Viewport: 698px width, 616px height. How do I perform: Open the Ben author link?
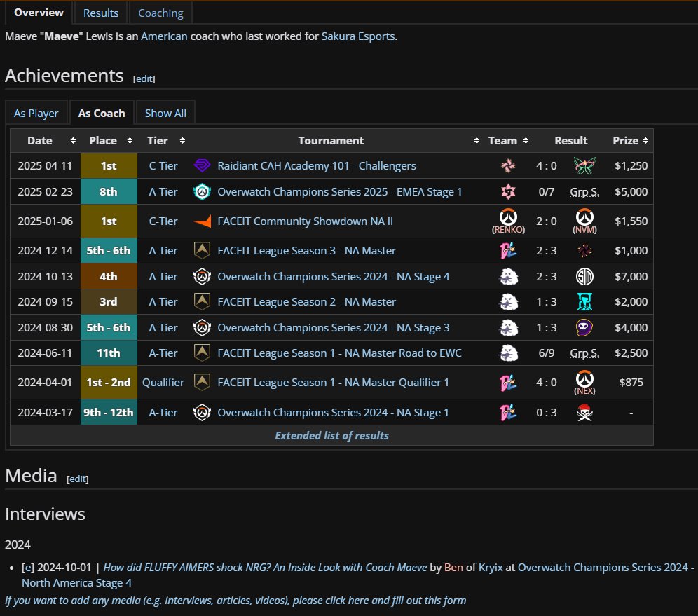(453, 568)
